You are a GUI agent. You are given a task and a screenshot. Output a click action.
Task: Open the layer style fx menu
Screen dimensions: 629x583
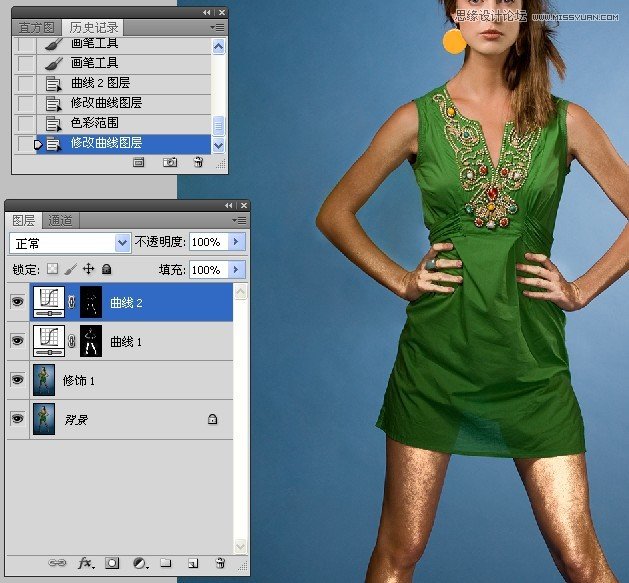86,563
